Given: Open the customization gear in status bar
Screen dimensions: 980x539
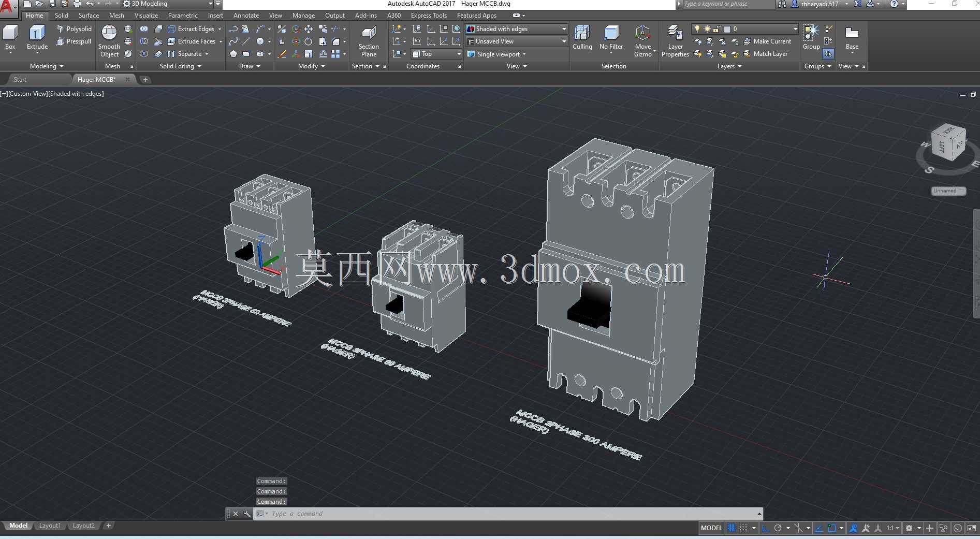Looking at the screenshot, I should pos(909,528).
